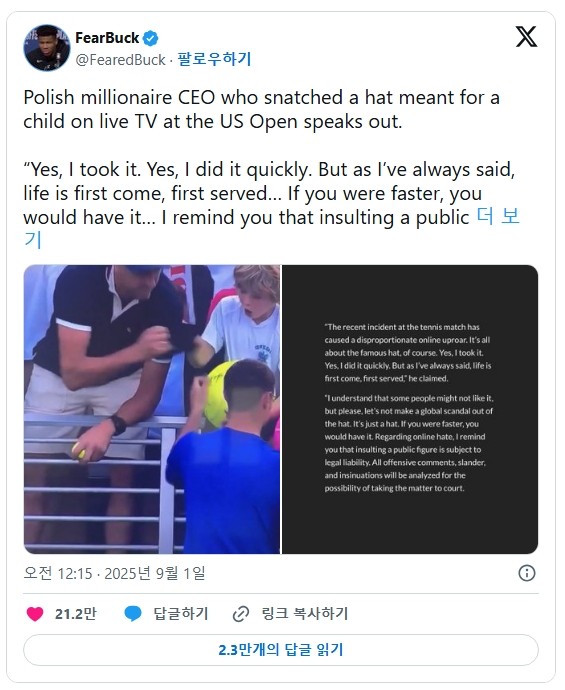Open the X logo icon
565x690 pixels.
click(x=526, y=37)
